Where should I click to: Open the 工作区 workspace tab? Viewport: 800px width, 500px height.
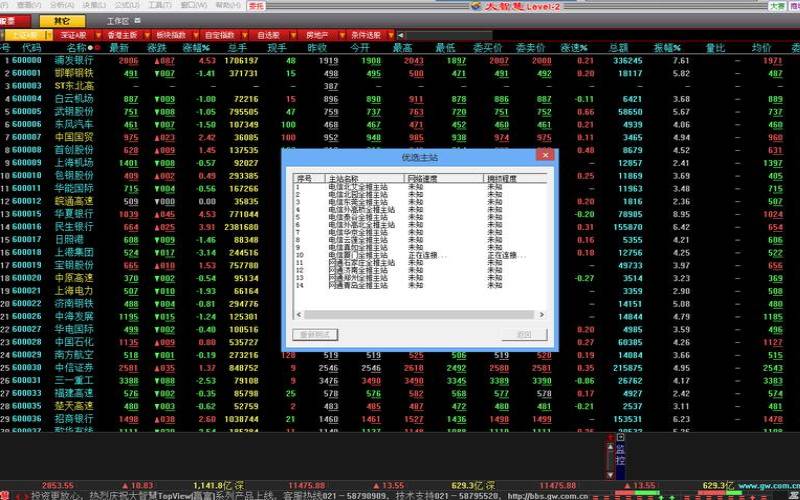[x=117, y=20]
